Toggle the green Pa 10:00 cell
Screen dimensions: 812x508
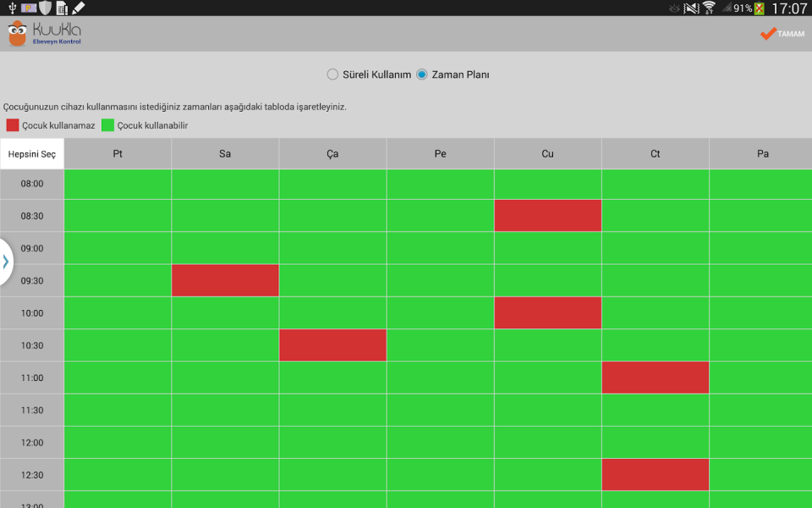point(760,313)
